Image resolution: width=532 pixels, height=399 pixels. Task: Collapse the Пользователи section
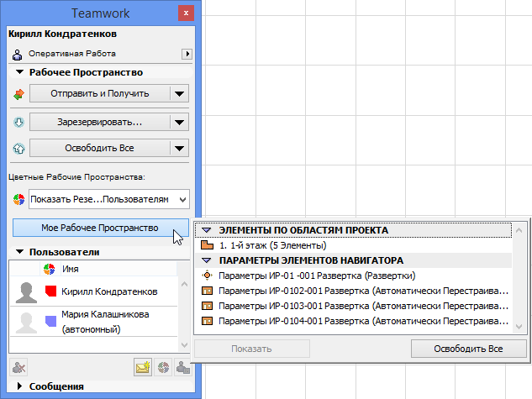(20, 252)
